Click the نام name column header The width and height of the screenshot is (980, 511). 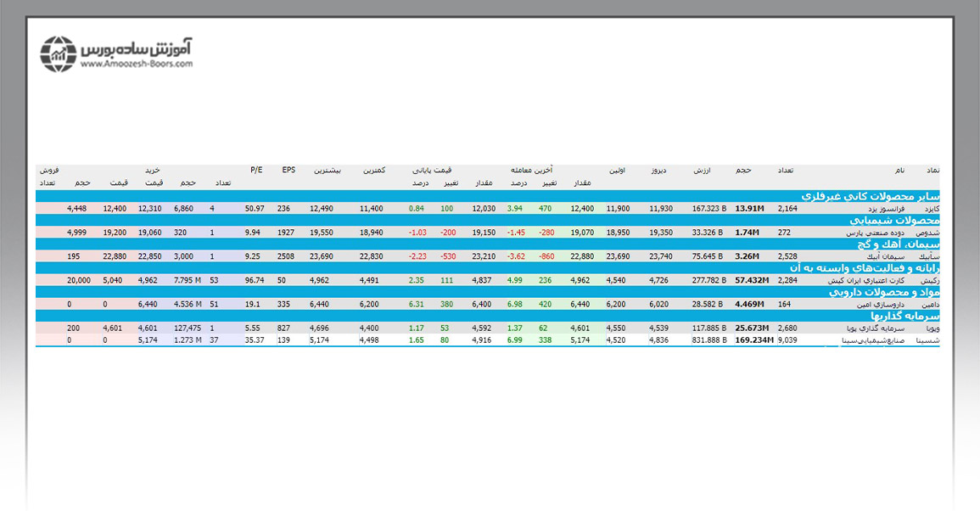point(900,171)
